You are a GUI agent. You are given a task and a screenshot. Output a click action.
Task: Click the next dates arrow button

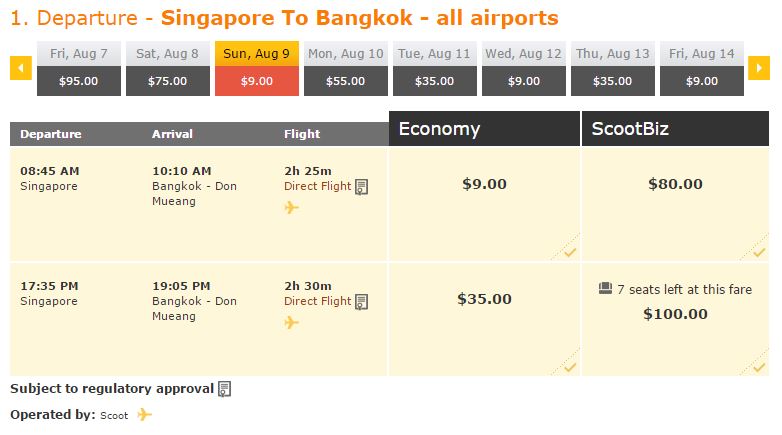coord(759,68)
